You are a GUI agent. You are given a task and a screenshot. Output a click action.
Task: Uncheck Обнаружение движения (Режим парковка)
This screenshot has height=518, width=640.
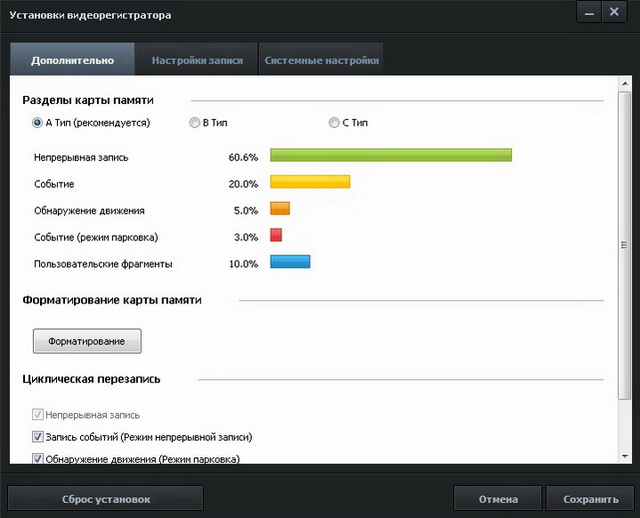38,458
